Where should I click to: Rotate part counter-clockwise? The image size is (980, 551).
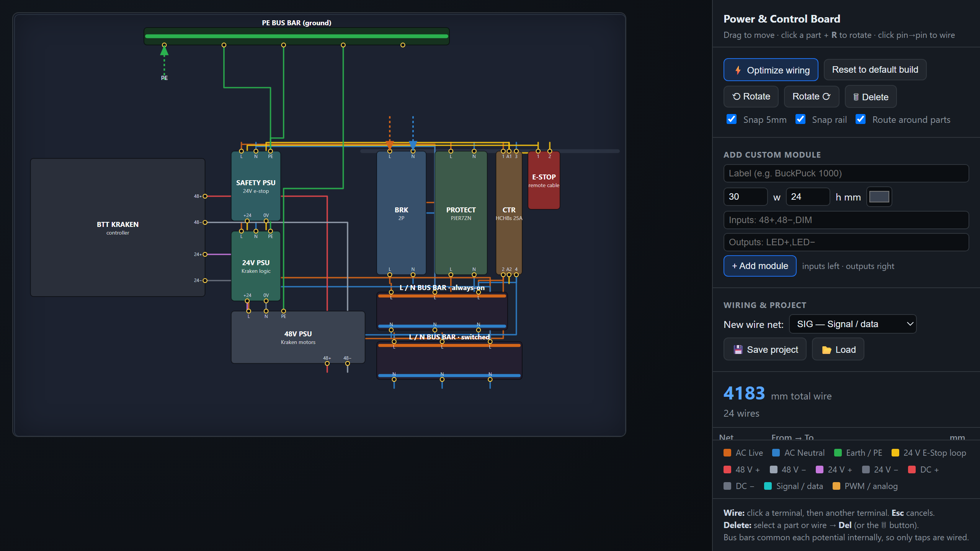coord(751,96)
